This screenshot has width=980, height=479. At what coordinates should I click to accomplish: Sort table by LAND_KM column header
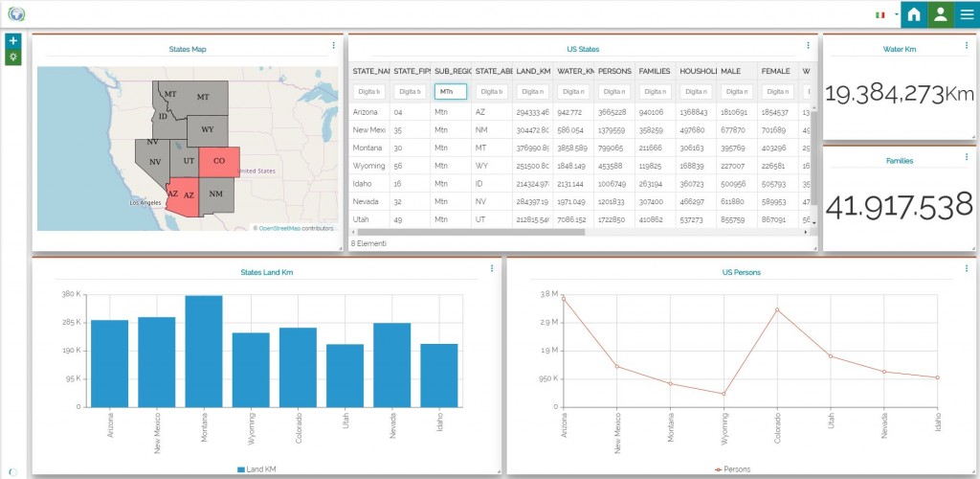coord(531,71)
